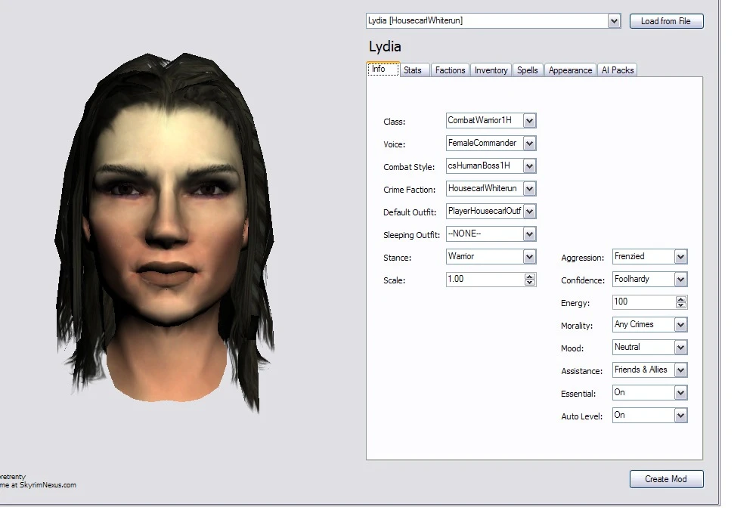The width and height of the screenshot is (756, 532).
Task: Switch to the Stats tab
Action: 413,70
